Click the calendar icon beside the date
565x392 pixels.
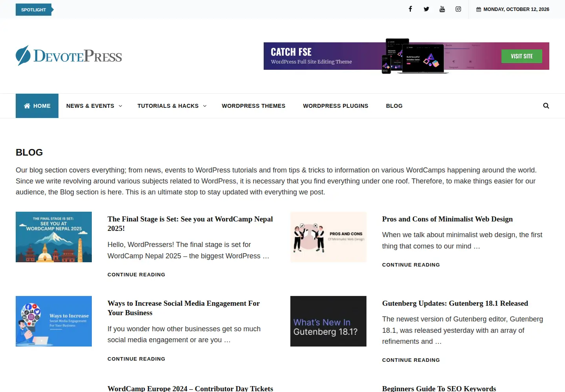pyautogui.click(x=479, y=9)
